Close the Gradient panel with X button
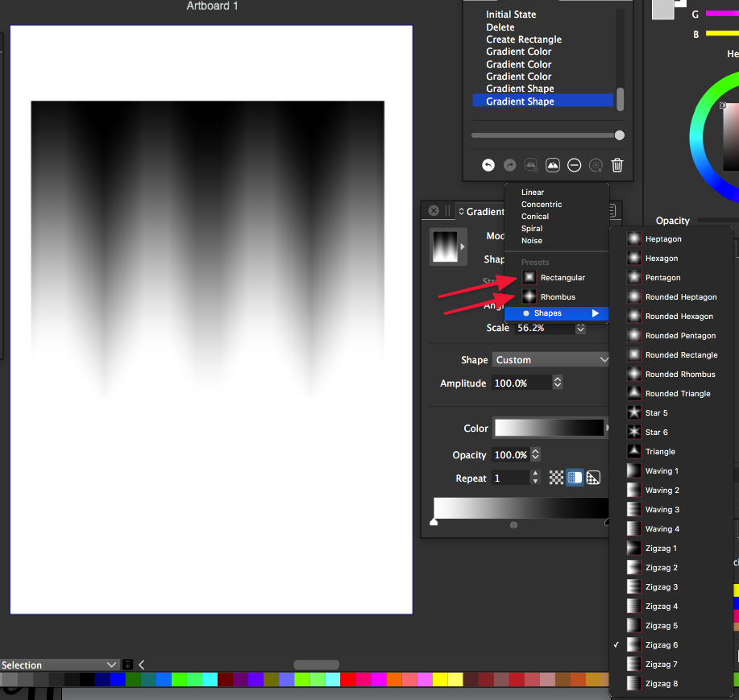This screenshot has width=739, height=700. (434, 211)
